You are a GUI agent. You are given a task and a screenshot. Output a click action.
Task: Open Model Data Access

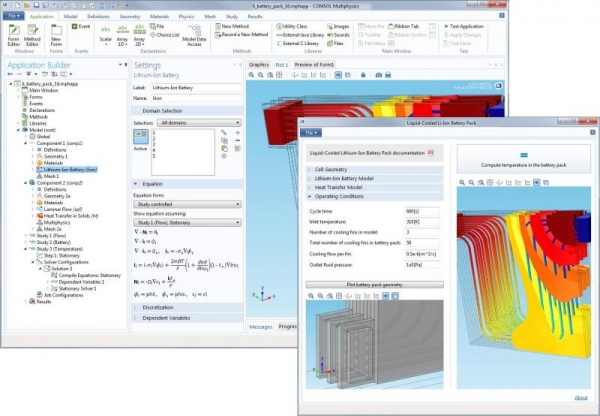coord(194,35)
